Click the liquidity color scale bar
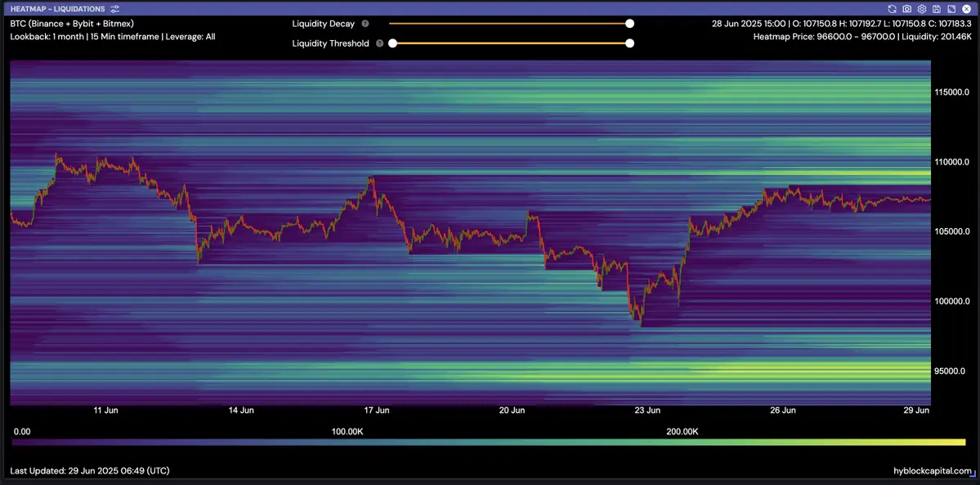 [489, 442]
